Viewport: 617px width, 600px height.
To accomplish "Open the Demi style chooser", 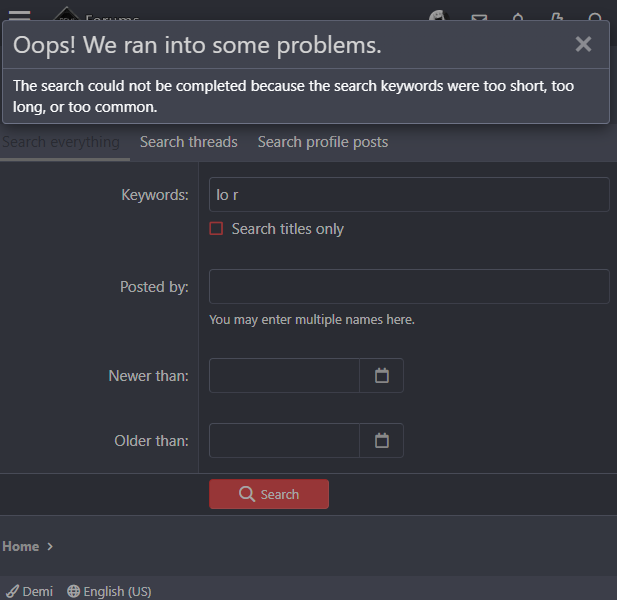I will (30, 591).
